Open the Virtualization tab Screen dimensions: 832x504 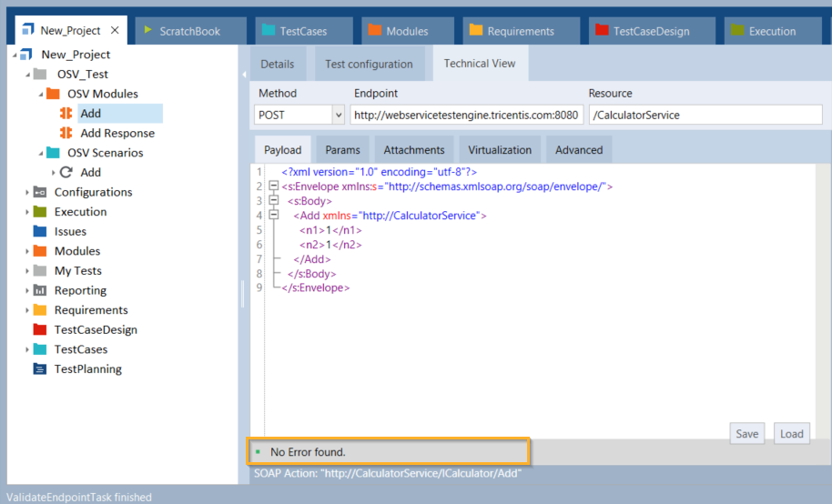502,150
